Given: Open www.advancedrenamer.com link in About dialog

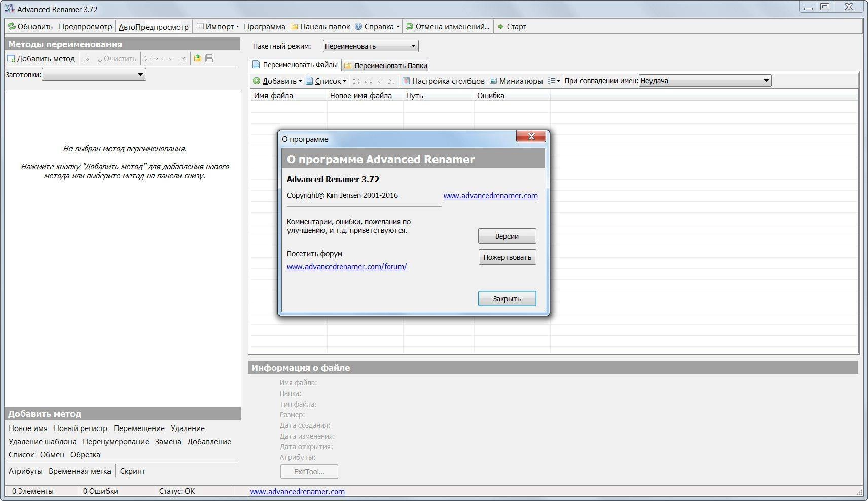Looking at the screenshot, I should pyautogui.click(x=490, y=196).
